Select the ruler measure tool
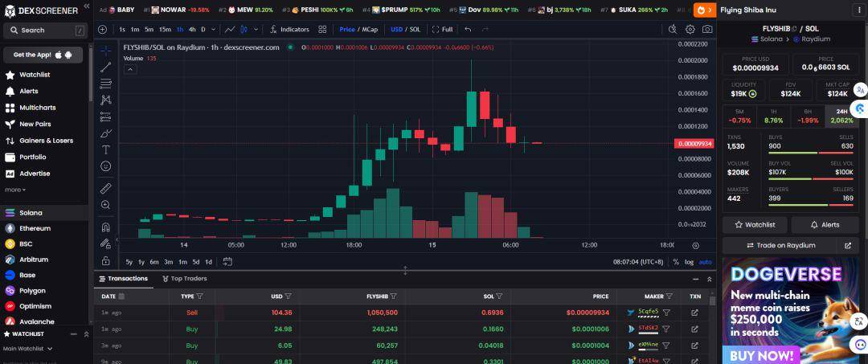The width and height of the screenshot is (868, 364). tap(106, 189)
